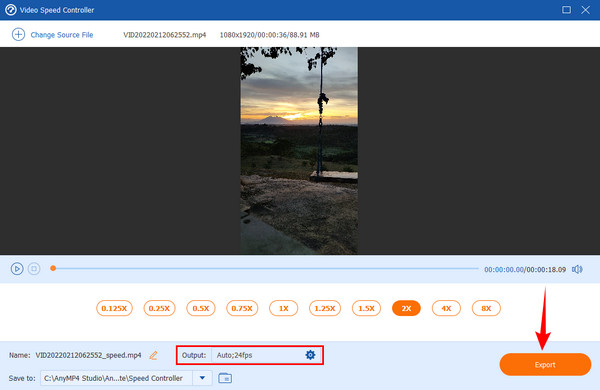The width and height of the screenshot is (600, 390).
Task: Open the output folder via folder icon
Action: pos(225,378)
